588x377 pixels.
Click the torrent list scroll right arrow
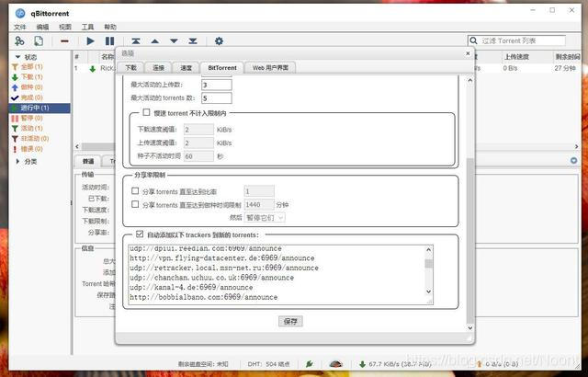pos(577,147)
